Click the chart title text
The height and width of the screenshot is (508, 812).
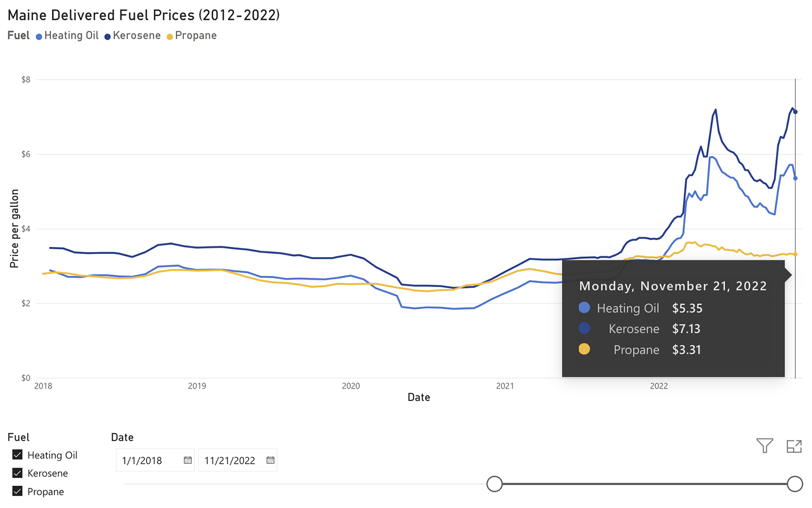point(144,15)
